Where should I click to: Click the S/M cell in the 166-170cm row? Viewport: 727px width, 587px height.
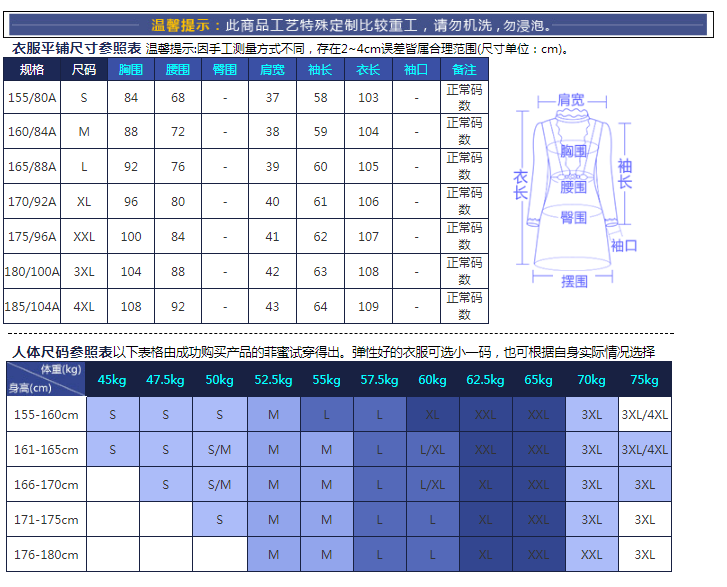(x=219, y=485)
